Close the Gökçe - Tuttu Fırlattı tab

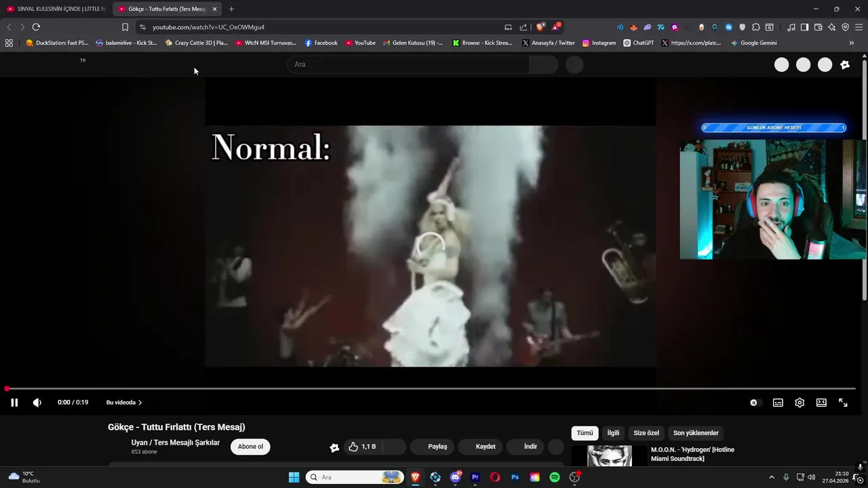coord(214,9)
